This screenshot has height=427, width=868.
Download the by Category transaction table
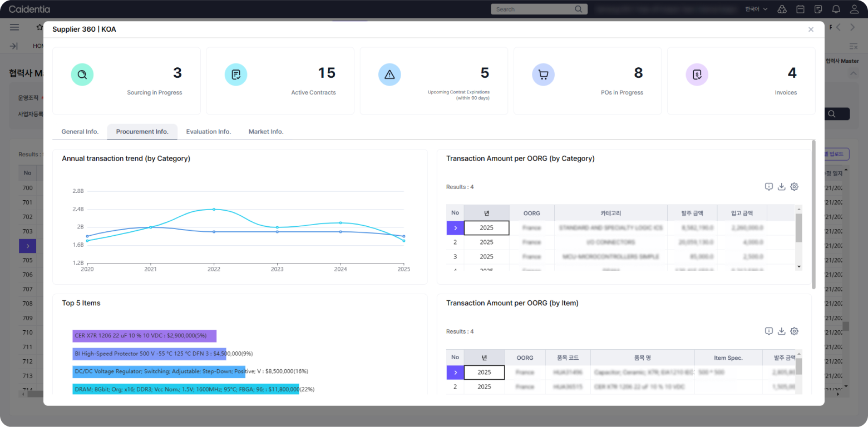pyautogui.click(x=781, y=187)
